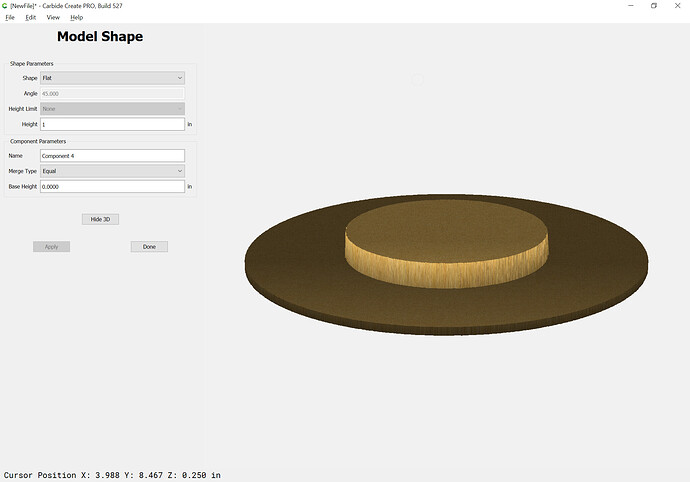The image size is (690, 482).
Task: Open the Help menu
Action: (x=77, y=17)
